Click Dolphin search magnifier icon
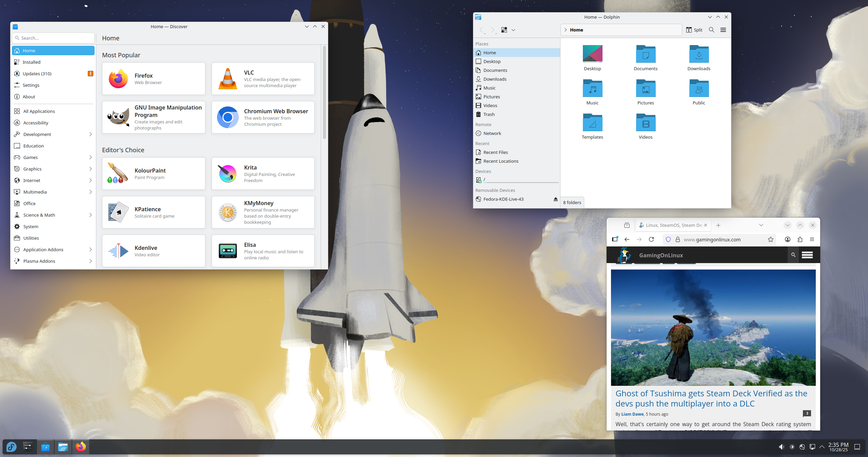 711,30
